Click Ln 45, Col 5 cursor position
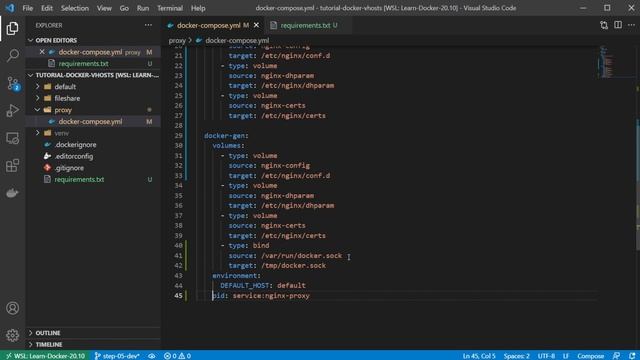 click(x=479, y=356)
